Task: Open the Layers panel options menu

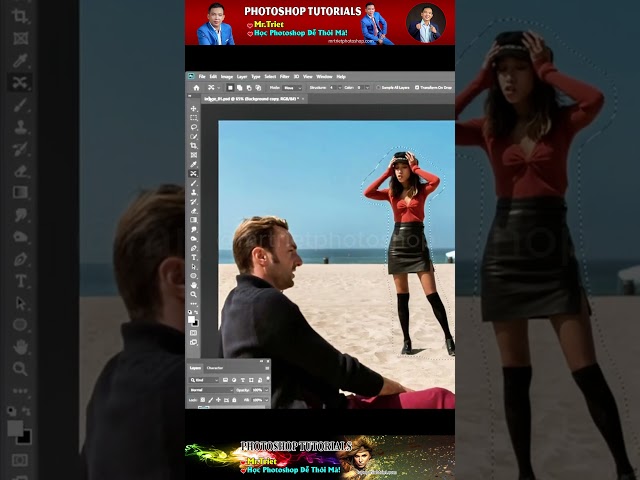Action: (267, 368)
